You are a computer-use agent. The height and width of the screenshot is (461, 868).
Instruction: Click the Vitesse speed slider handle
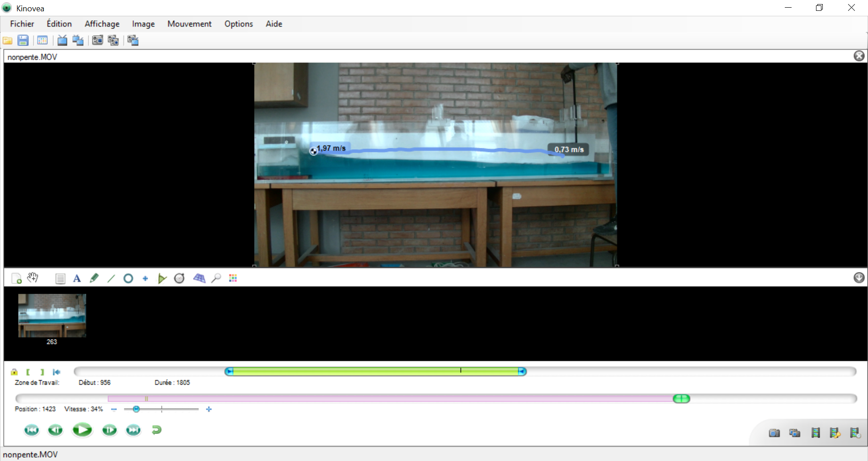click(136, 409)
